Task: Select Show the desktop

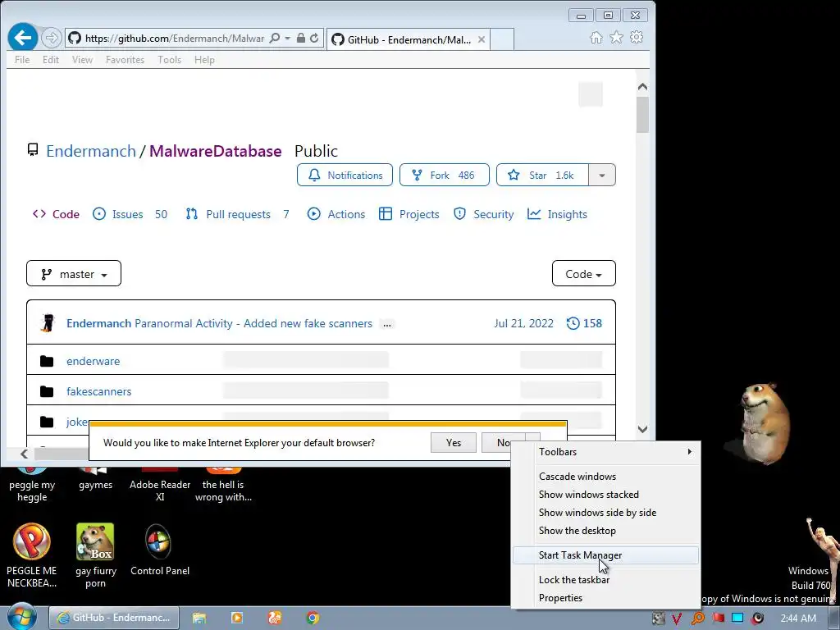Action: [606, 531]
